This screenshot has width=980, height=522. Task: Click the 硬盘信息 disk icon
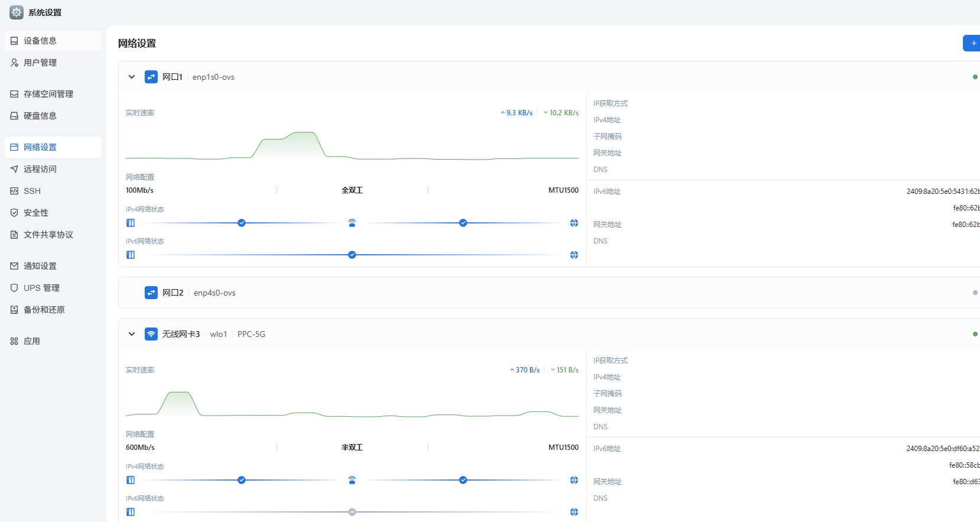pos(14,116)
